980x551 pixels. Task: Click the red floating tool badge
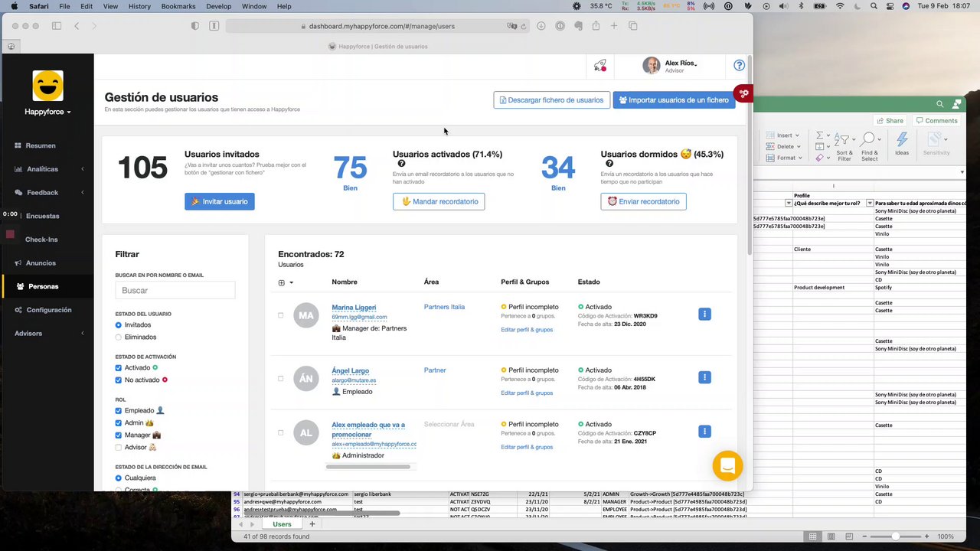pos(743,93)
